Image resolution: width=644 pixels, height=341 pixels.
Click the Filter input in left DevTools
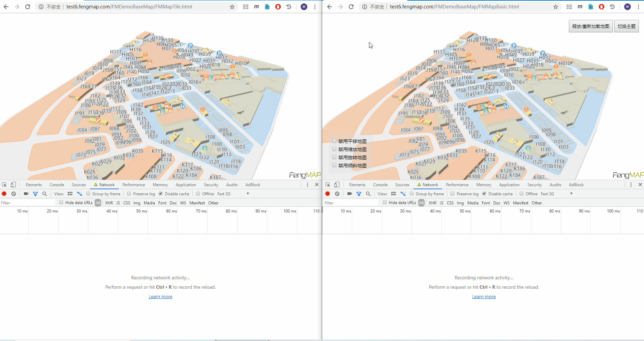(x=28, y=203)
